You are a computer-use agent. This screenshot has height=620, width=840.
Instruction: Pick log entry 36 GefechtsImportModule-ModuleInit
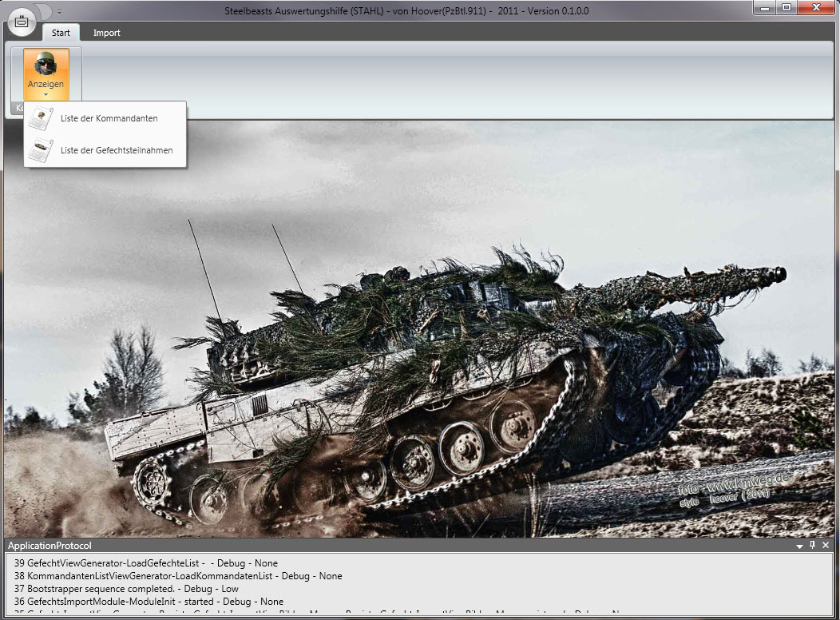pos(149,602)
